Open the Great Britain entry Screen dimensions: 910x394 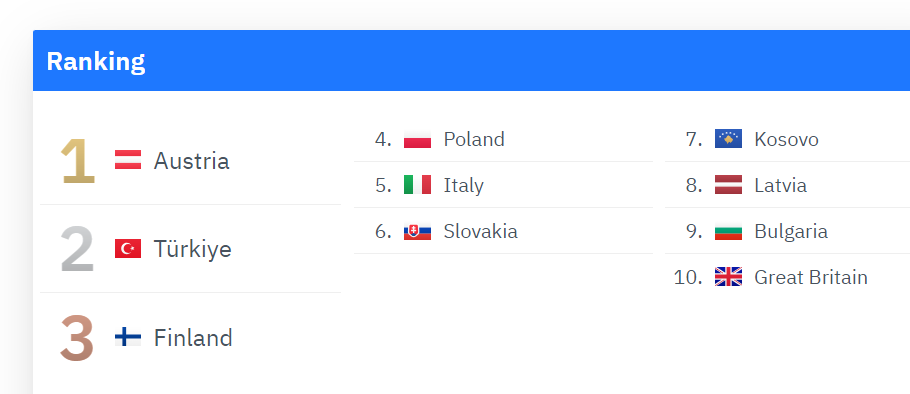[x=788, y=277]
